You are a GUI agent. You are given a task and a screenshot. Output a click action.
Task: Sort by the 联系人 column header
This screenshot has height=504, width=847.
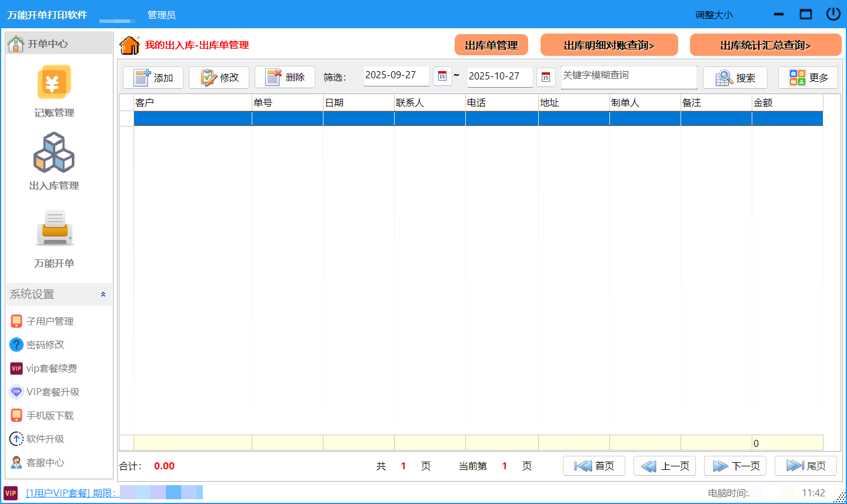coord(430,102)
